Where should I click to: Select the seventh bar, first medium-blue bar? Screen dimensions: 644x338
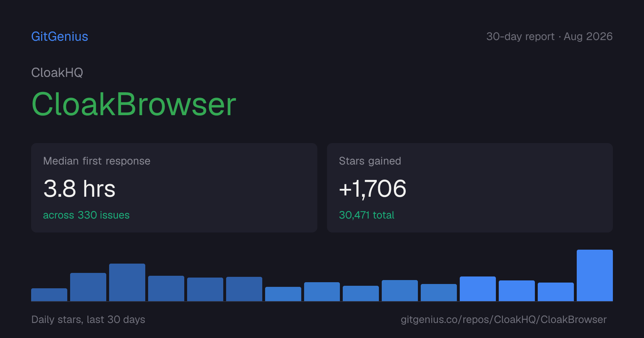(283, 294)
